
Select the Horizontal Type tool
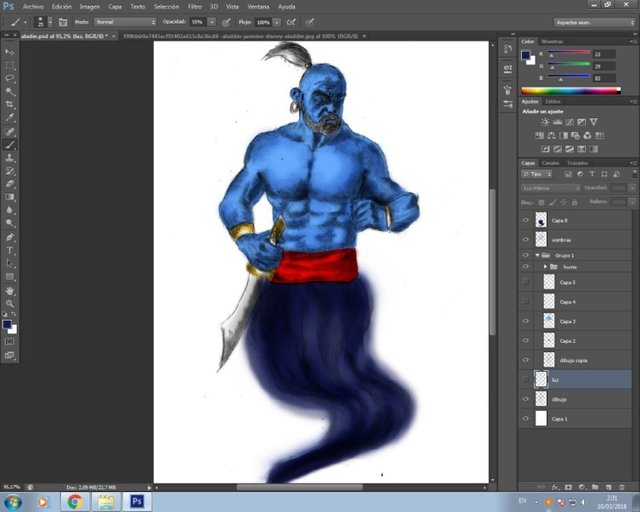(9, 250)
